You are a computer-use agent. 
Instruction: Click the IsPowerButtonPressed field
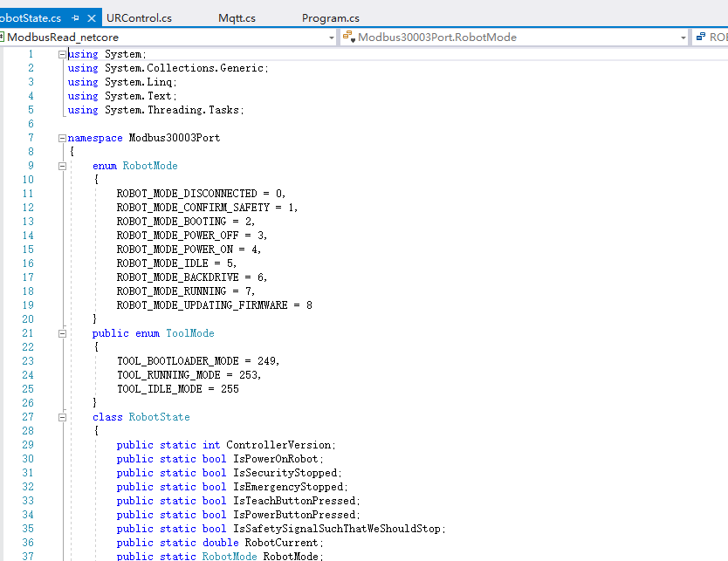(x=294, y=515)
